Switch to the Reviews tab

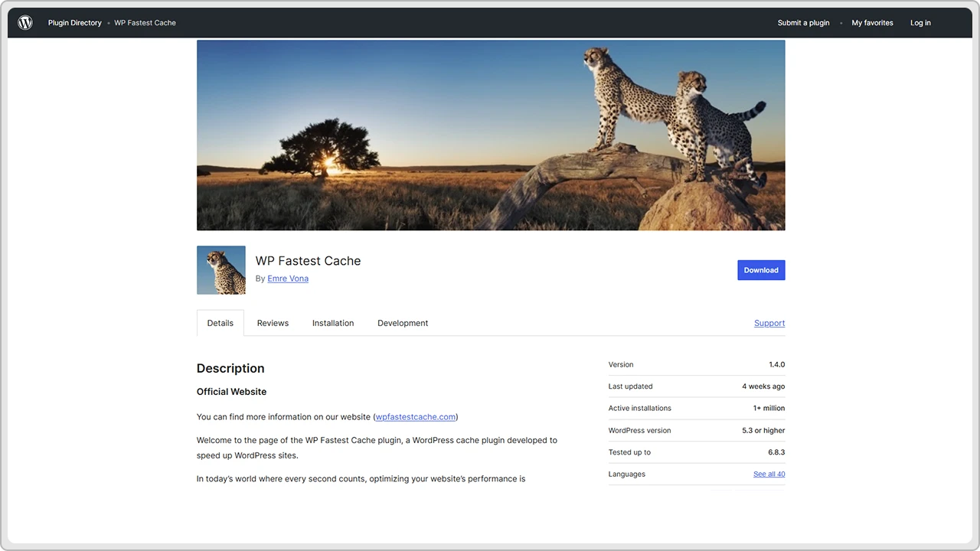point(273,323)
